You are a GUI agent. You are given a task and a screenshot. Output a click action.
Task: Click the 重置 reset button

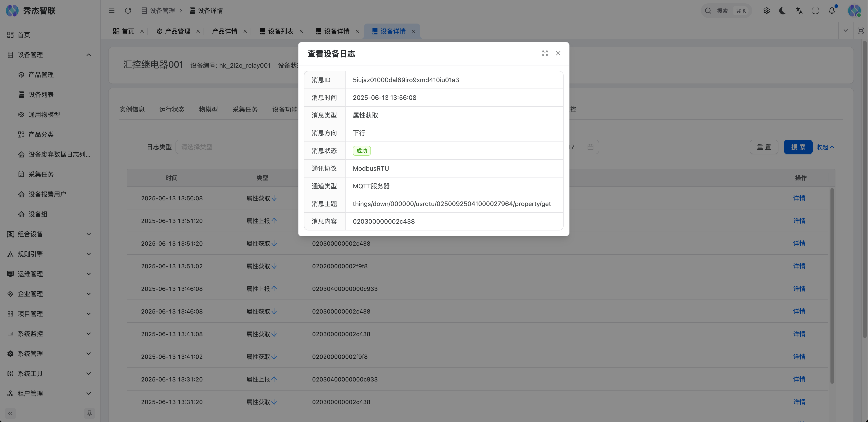[764, 147]
